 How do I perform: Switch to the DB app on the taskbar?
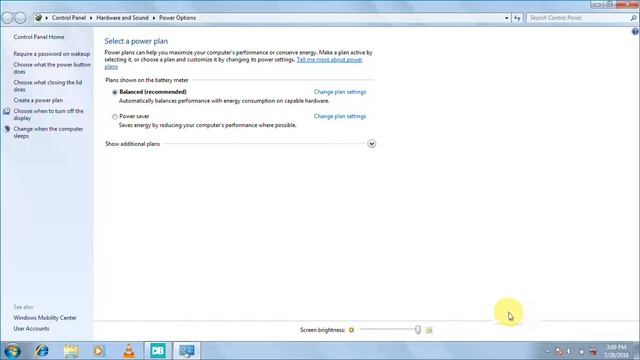[158, 351]
